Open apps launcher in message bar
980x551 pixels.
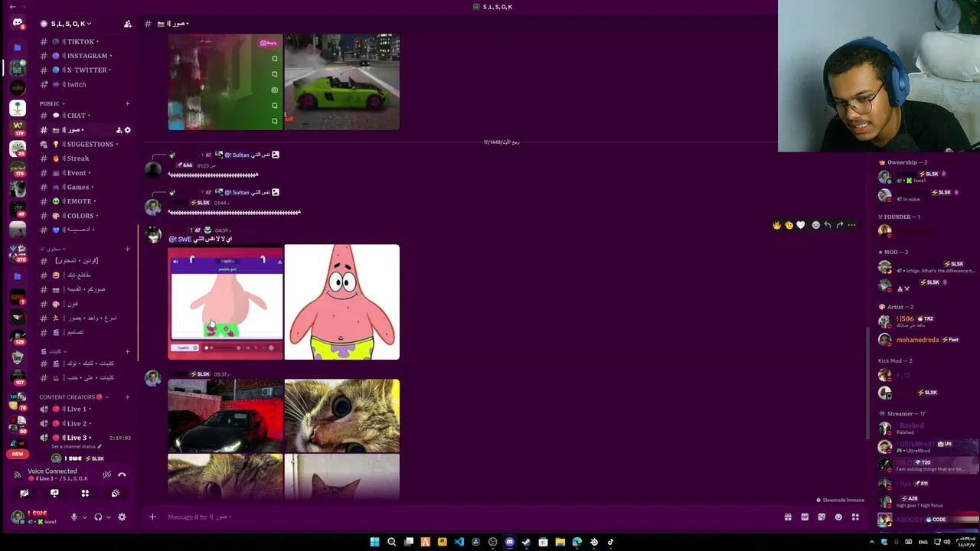pos(855,517)
